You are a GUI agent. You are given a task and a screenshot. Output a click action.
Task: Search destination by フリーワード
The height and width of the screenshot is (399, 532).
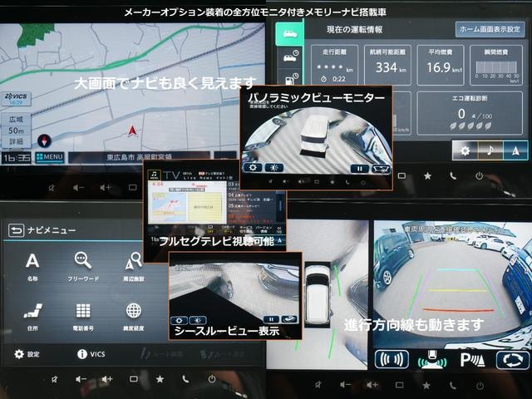[x=83, y=267]
